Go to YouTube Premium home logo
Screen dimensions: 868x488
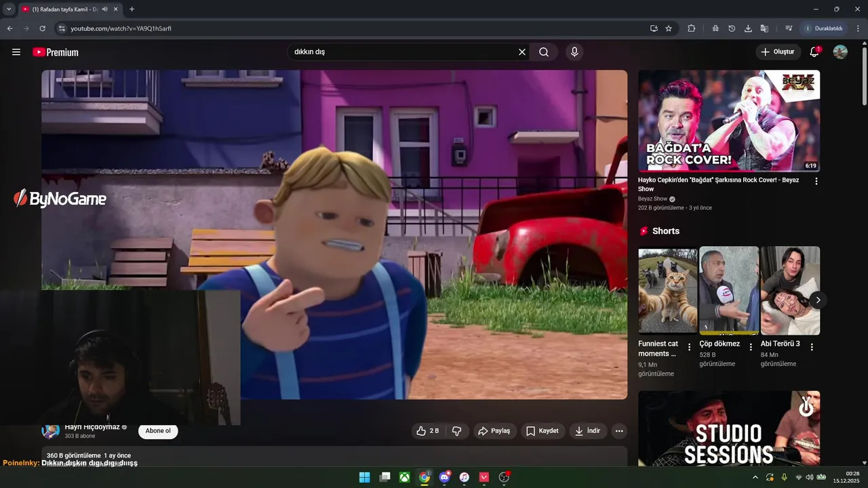(x=56, y=52)
